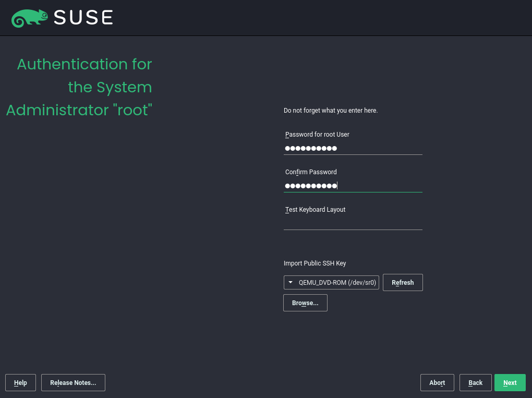The width and height of the screenshot is (532, 398).
Task: Click the "Confirm Password" label
Action: tap(311, 172)
